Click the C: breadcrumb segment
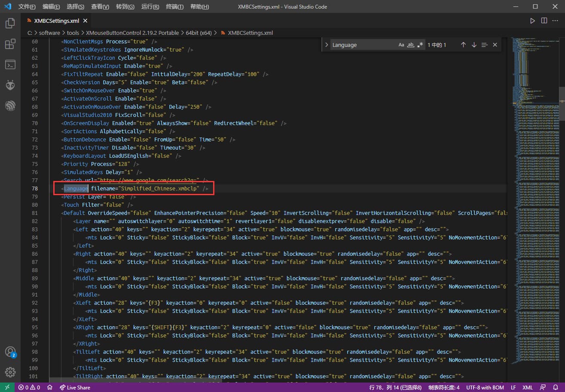 tap(30, 33)
